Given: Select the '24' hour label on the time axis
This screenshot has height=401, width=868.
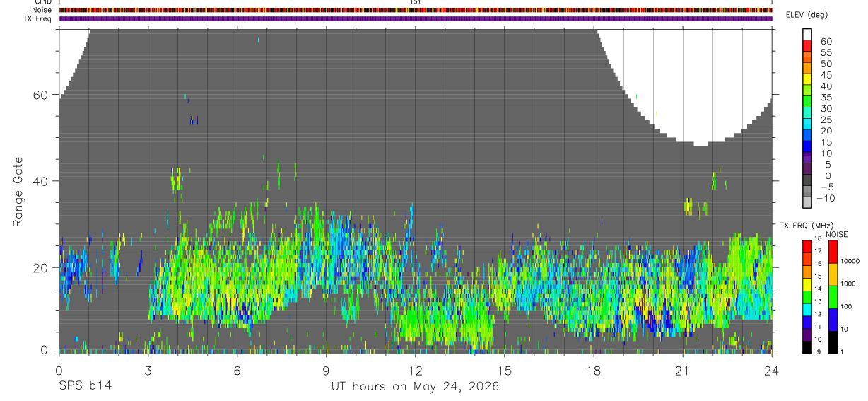Looking at the screenshot, I should click(x=771, y=371).
